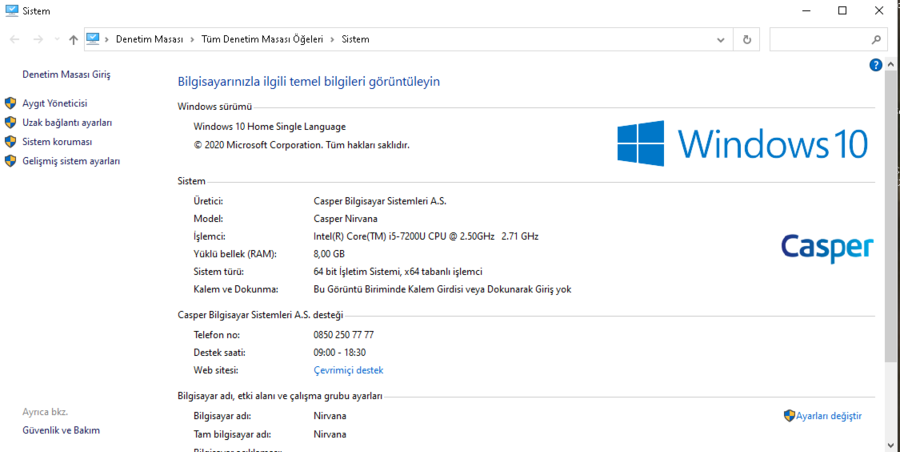Viewport: 900px width, 452px height.
Task: Click Ayarları değiştir link
Action: pos(828,416)
